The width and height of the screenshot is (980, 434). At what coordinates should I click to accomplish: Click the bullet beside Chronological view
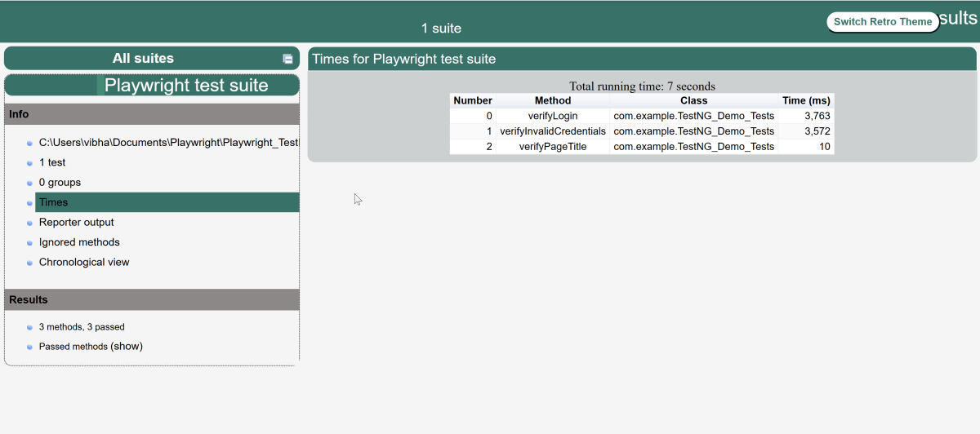pyautogui.click(x=29, y=263)
